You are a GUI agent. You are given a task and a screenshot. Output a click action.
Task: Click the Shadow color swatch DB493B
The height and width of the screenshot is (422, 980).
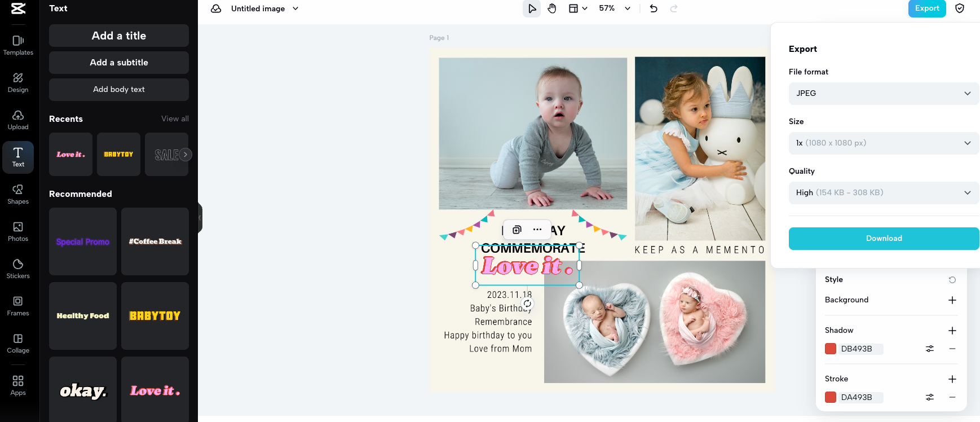831,349
